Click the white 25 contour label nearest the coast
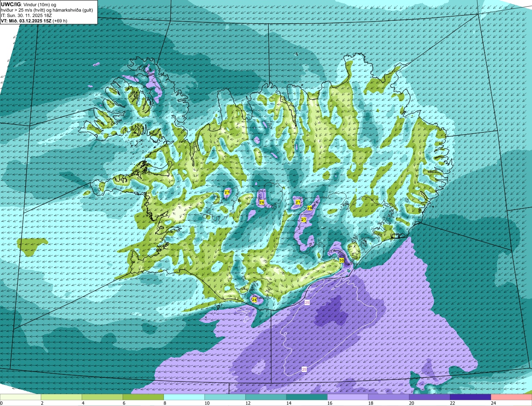The image size is (532, 406). click(x=307, y=302)
